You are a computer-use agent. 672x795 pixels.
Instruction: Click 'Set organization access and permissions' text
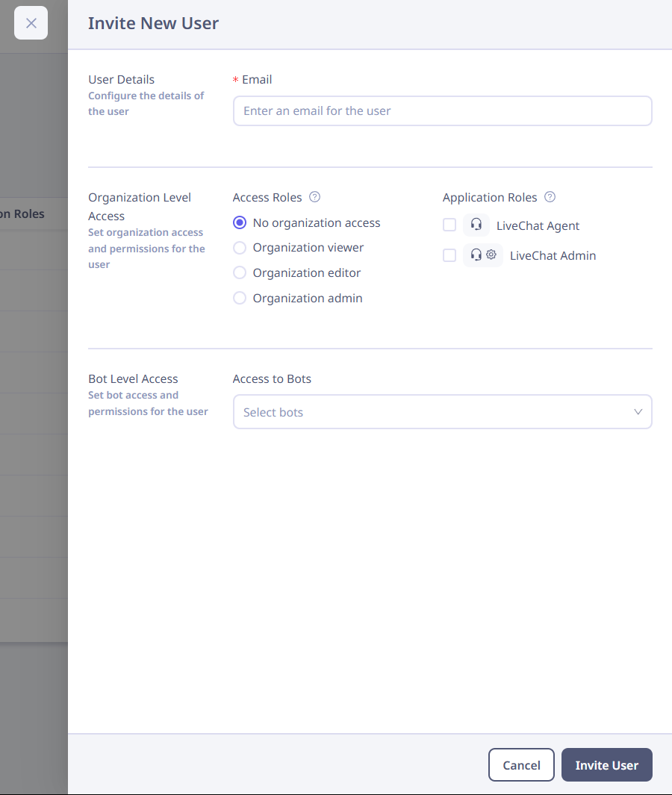(146, 249)
